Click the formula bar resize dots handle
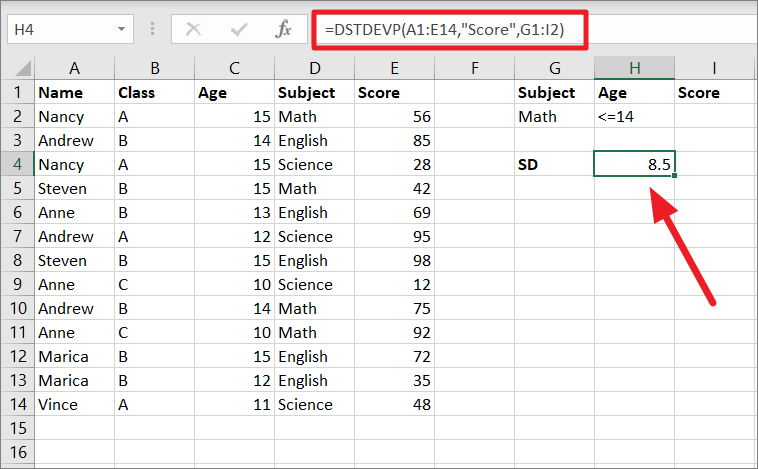The width and height of the screenshot is (758, 469). [152, 29]
